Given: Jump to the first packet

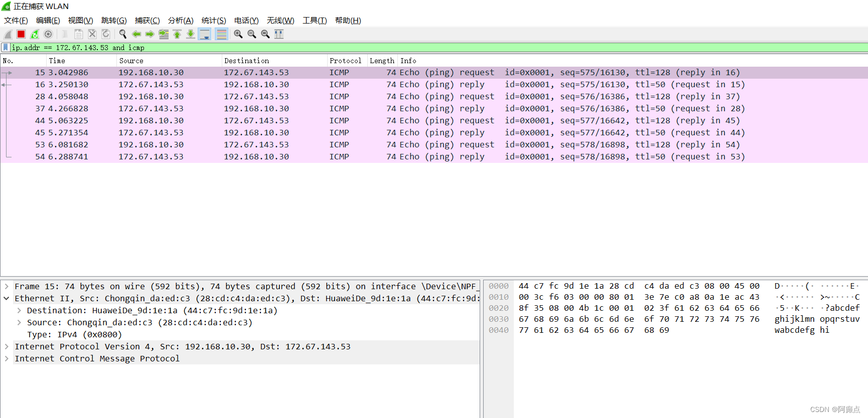Looking at the screenshot, I should tap(177, 34).
